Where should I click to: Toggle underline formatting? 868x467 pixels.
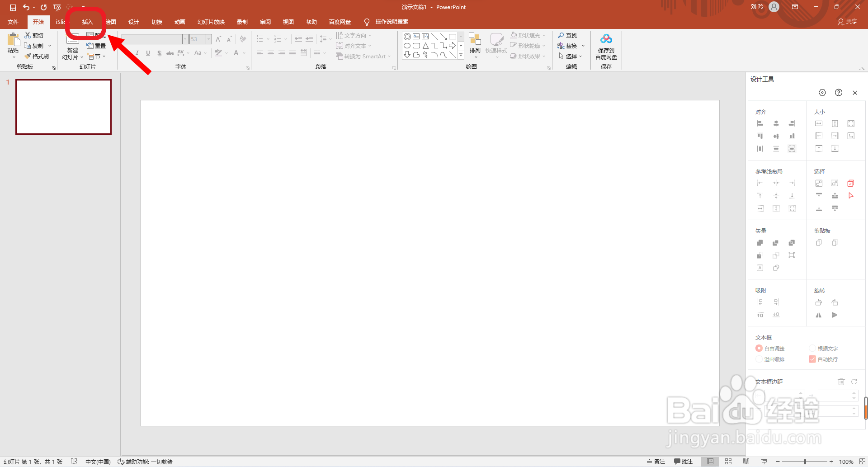point(148,53)
